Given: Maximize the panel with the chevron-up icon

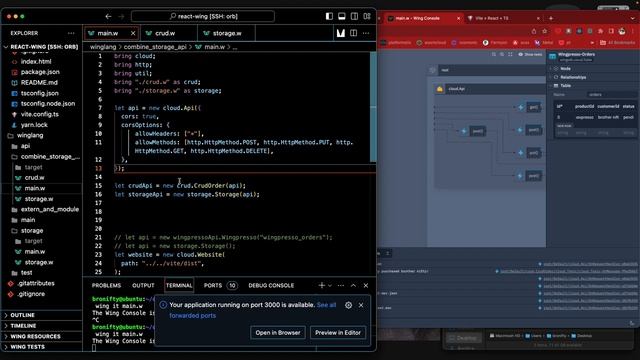Looking at the screenshot, I should [353, 285].
